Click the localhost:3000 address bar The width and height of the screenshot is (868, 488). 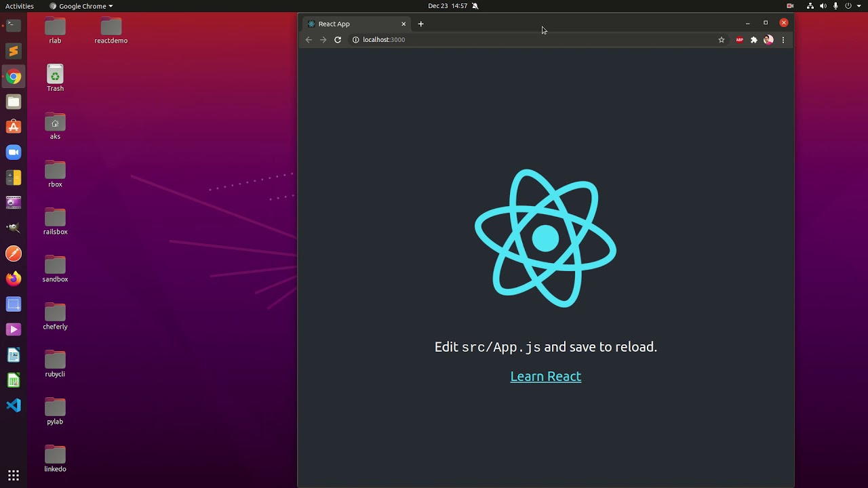click(532, 40)
